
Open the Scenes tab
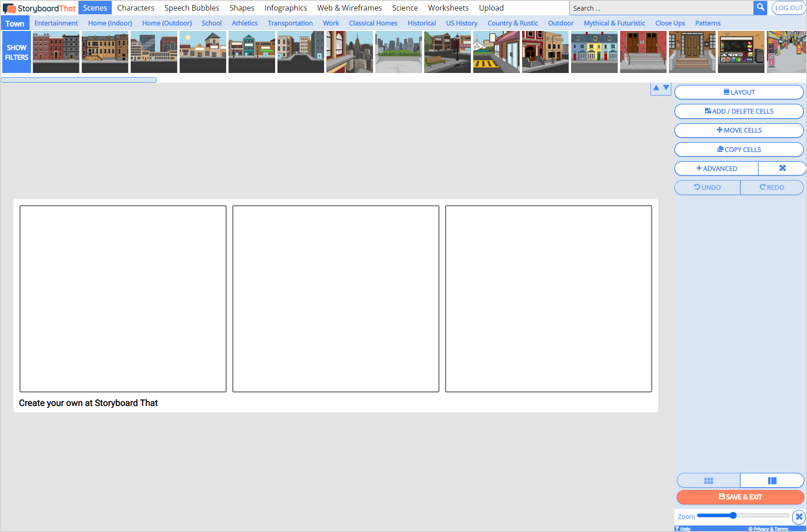95,8
